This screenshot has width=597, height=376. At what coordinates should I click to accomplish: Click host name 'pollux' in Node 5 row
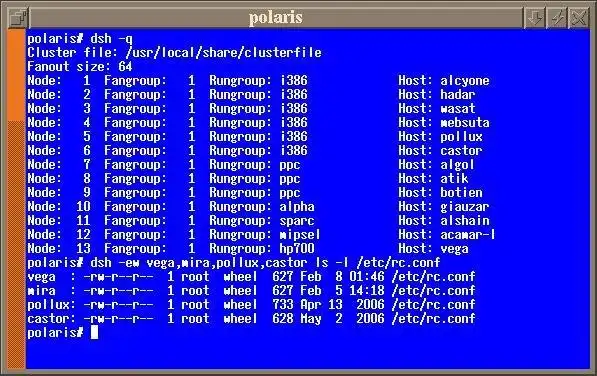click(461, 137)
